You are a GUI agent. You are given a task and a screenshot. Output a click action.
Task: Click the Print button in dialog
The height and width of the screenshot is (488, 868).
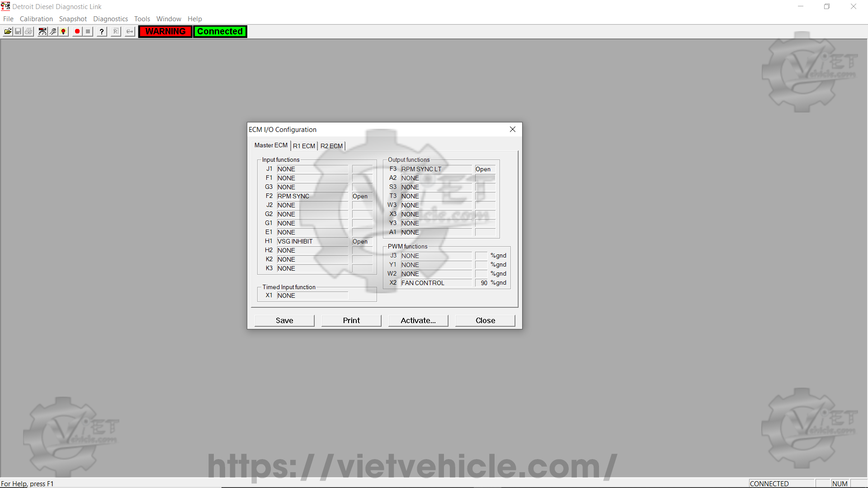click(x=351, y=320)
